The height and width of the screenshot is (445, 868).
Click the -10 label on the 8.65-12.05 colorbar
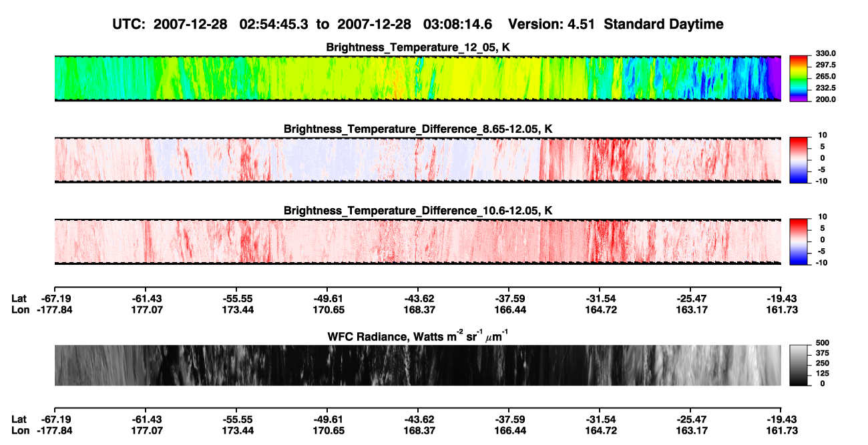pyautogui.click(x=821, y=181)
